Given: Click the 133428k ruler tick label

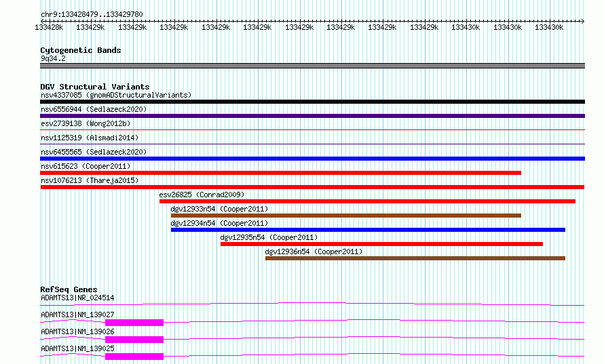Looking at the screenshot, I should [x=49, y=27].
